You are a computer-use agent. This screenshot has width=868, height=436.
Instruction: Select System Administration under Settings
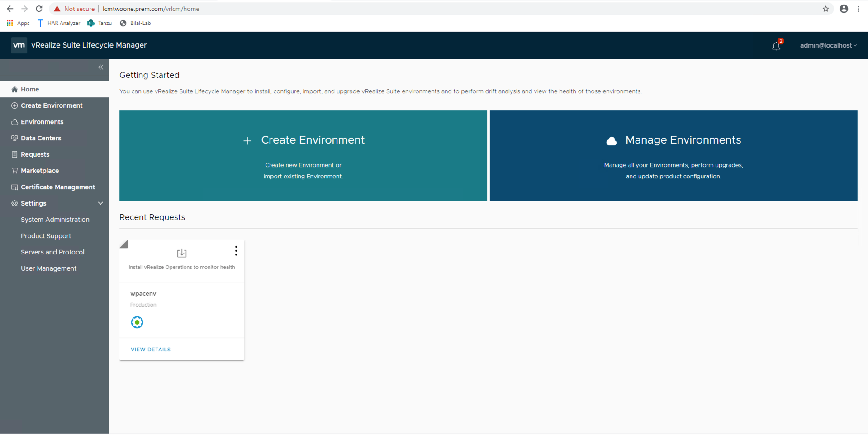[x=55, y=220]
